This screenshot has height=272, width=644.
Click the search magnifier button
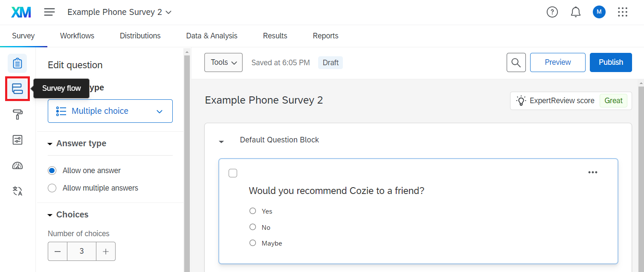pos(516,62)
